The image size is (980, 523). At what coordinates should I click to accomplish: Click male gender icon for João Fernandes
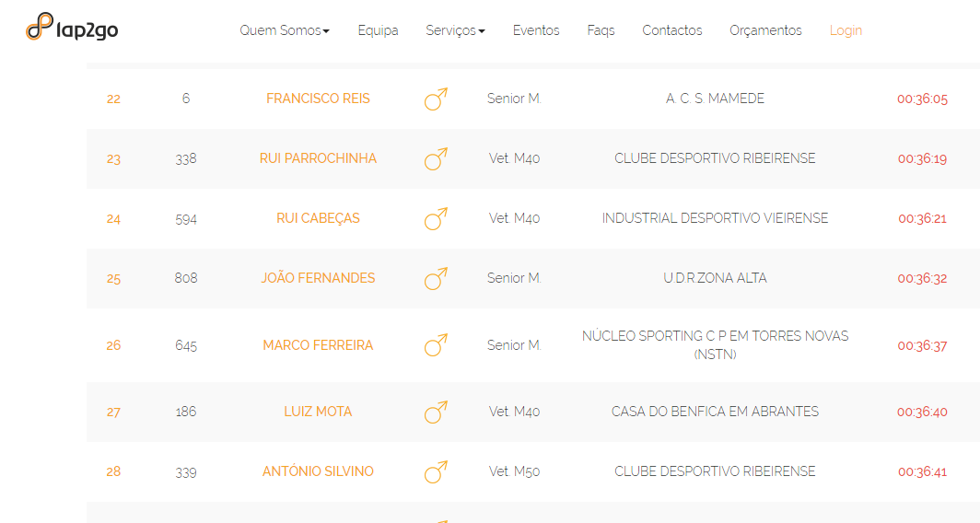(x=436, y=279)
